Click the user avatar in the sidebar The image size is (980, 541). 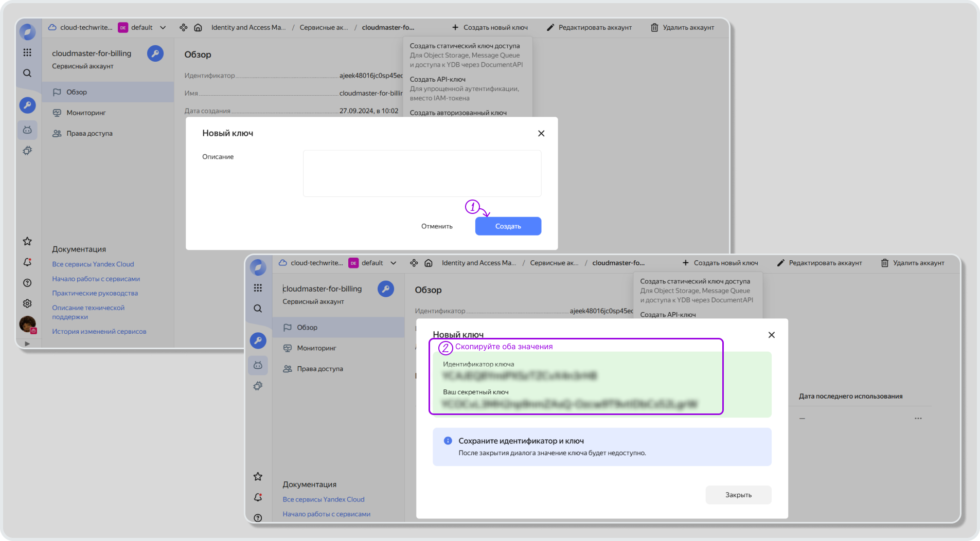(x=27, y=324)
